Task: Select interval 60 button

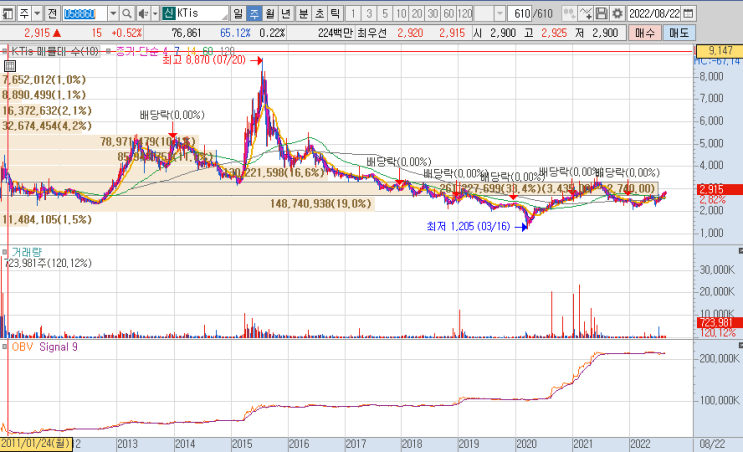Action: pos(449,13)
